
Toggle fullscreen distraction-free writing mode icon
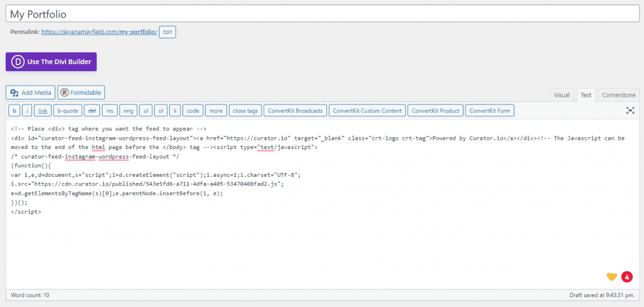coord(630,110)
